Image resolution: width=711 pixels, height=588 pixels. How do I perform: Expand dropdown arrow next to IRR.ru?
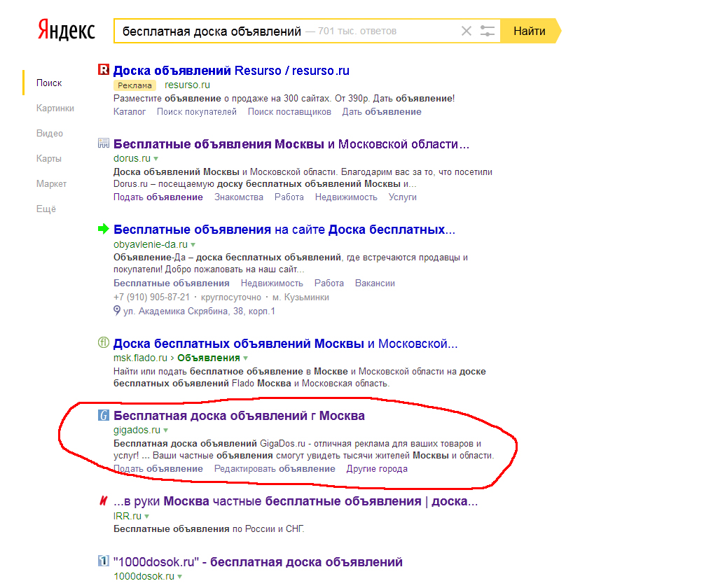click(x=147, y=517)
